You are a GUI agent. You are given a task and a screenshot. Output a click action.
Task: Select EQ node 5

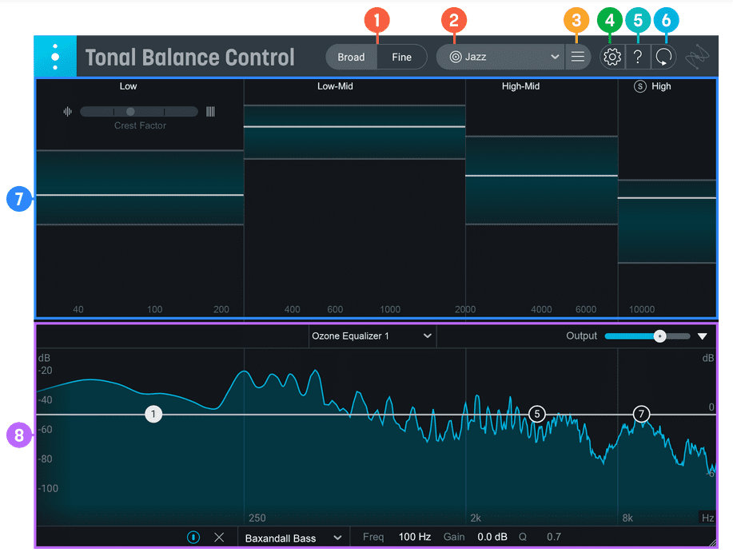tap(537, 414)
